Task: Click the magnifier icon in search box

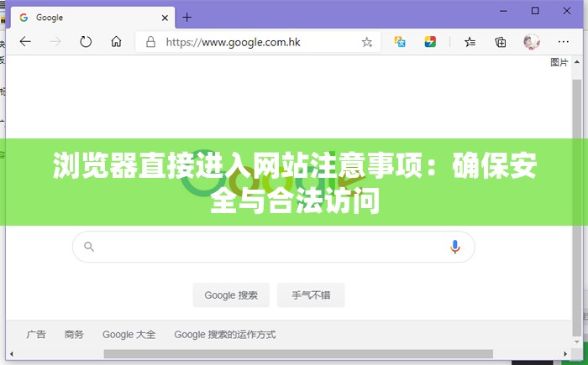Action: click(x=89, y=247)
